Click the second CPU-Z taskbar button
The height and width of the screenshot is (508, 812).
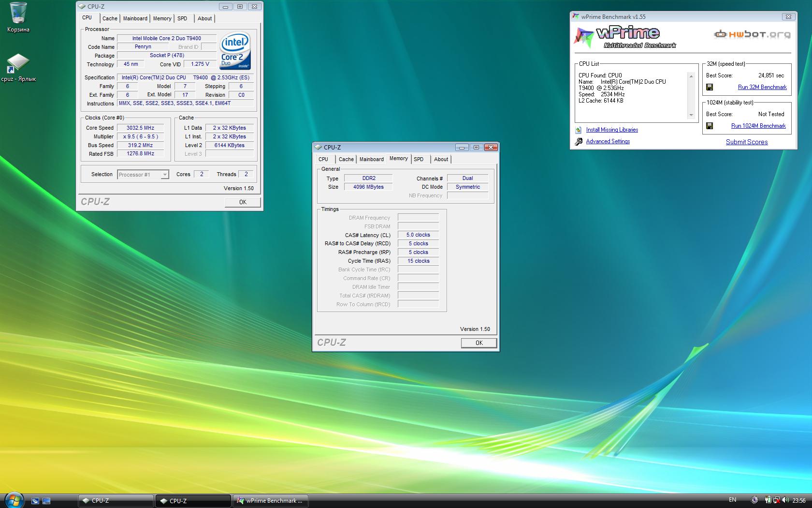193,501
